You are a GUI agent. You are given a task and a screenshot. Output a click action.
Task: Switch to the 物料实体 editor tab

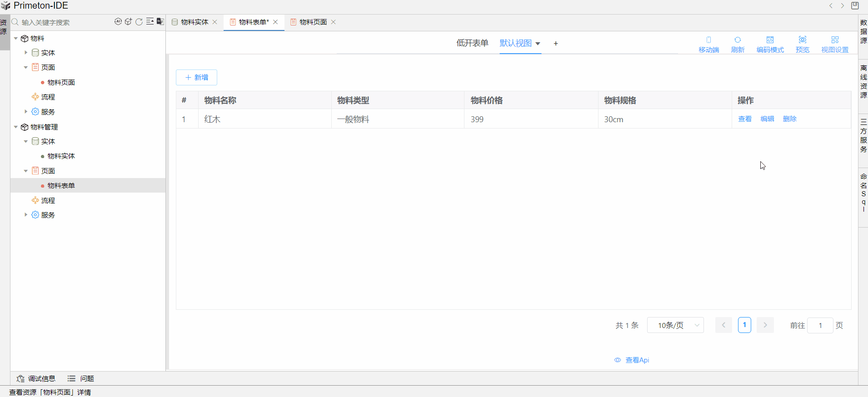tap(194, 22)
